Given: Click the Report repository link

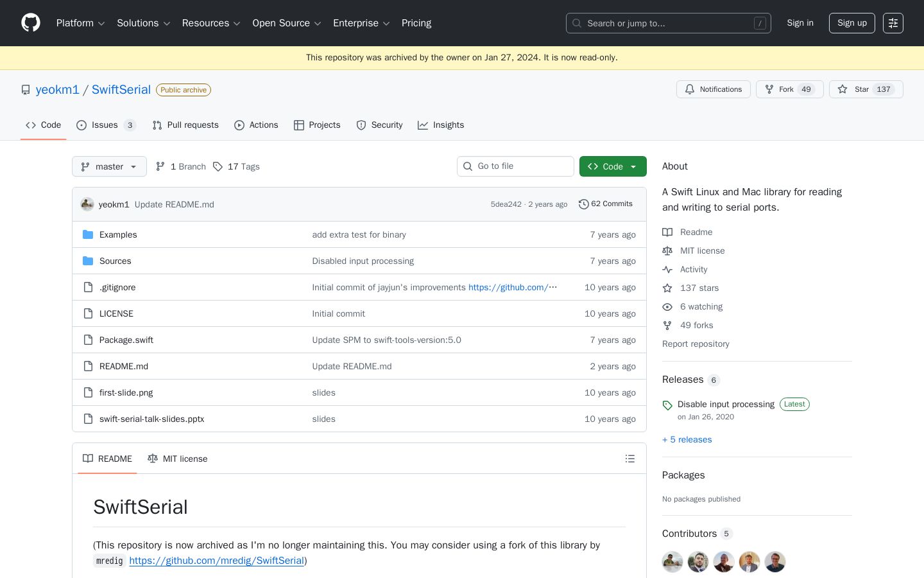Looking at the screenshot, I should coord(696,344).
